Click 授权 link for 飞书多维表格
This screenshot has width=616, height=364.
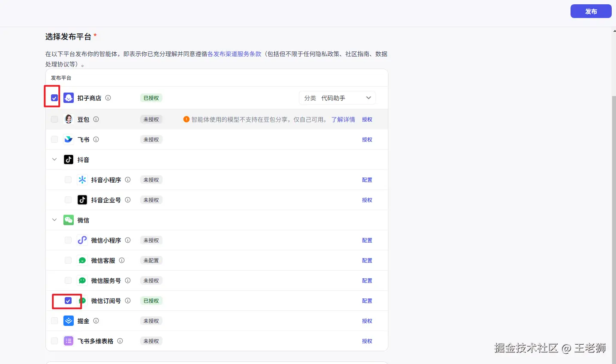coord(367,341)
